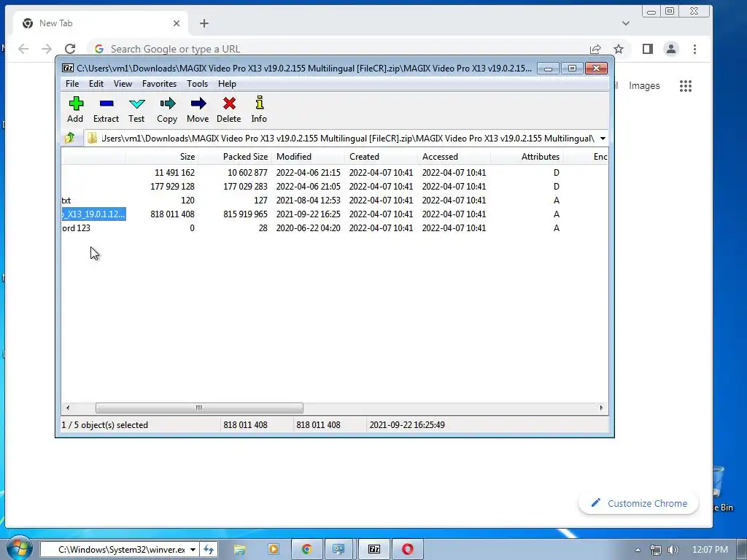This screenshot has width=747, height=560.
Task: Expand the taskbar address dropdown
Action: point(193,550)
